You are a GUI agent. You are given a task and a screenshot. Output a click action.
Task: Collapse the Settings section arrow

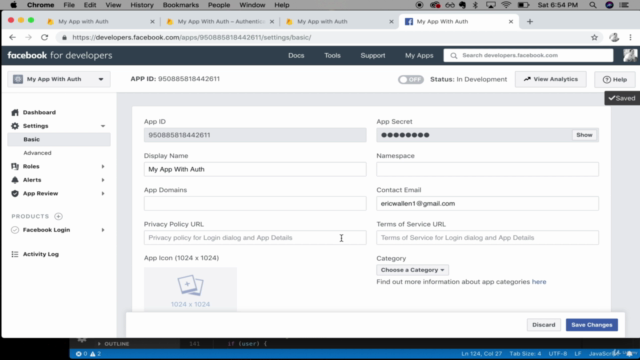[x=103, y=126]
